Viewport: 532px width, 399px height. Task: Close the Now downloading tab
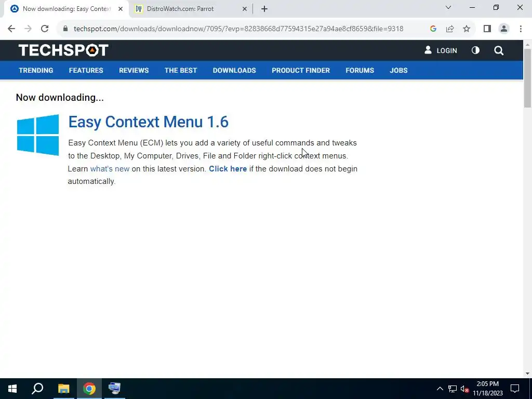(x=121, y=9)
